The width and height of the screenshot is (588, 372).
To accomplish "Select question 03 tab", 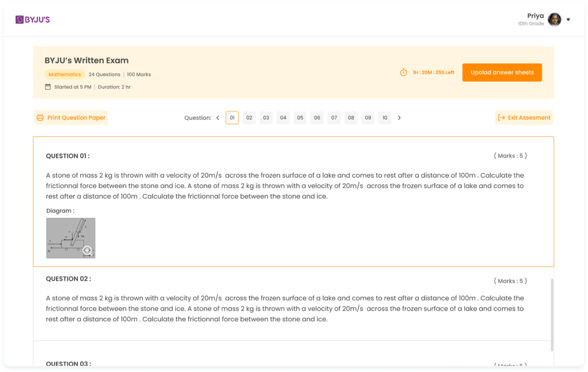I will click(266, 118).
